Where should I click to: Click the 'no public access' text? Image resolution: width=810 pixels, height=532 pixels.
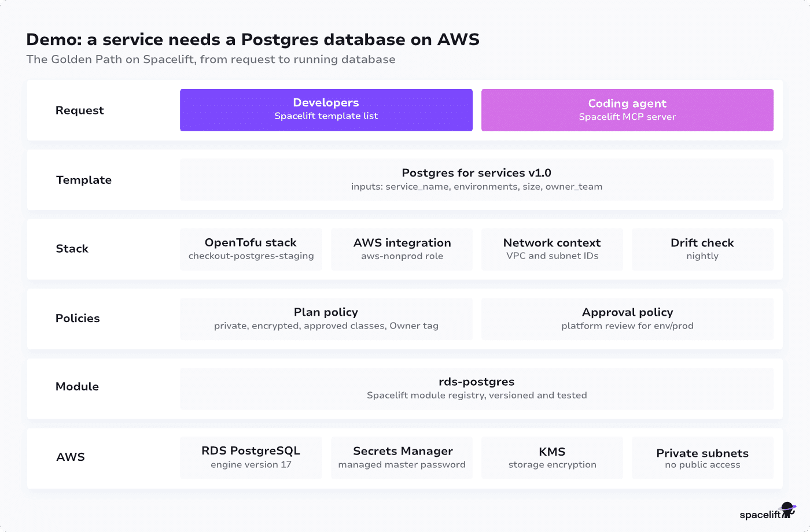point(702,465)
